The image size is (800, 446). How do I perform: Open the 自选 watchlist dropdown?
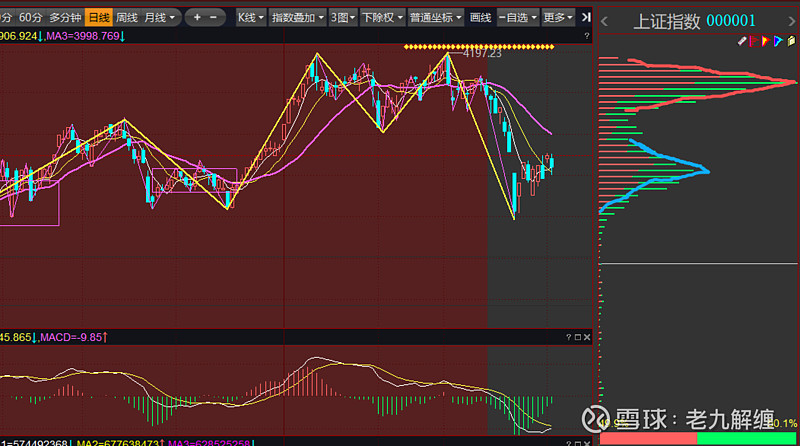(x=518, y=18)
